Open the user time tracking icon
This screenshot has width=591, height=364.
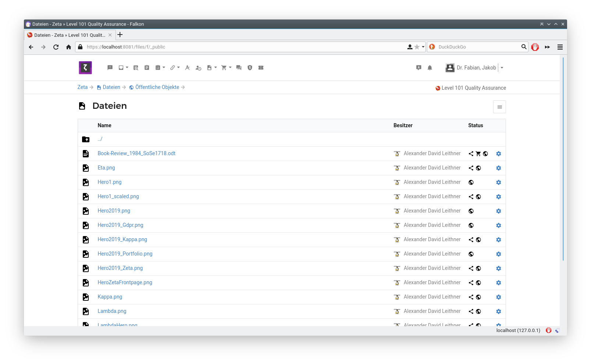[198, 68]
